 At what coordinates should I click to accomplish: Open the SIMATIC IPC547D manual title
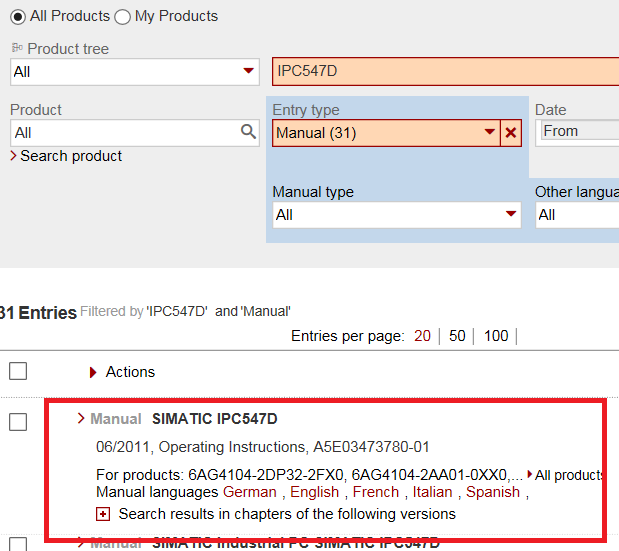(215, 419)
